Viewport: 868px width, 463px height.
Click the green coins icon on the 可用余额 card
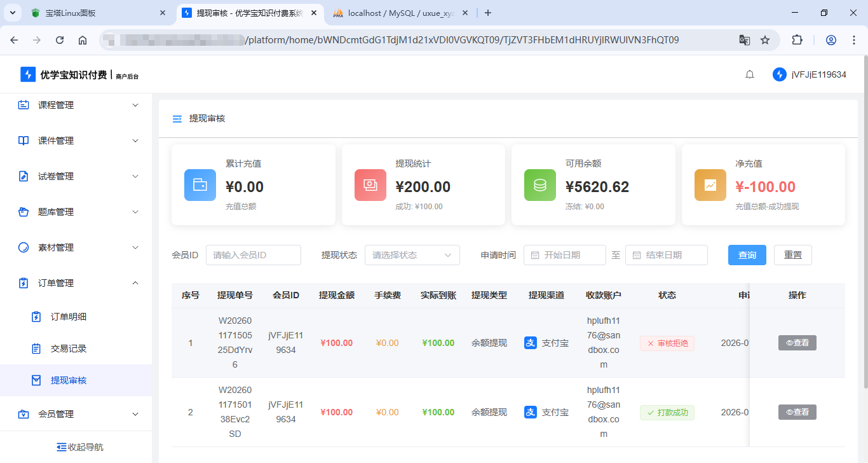(540, 185)
